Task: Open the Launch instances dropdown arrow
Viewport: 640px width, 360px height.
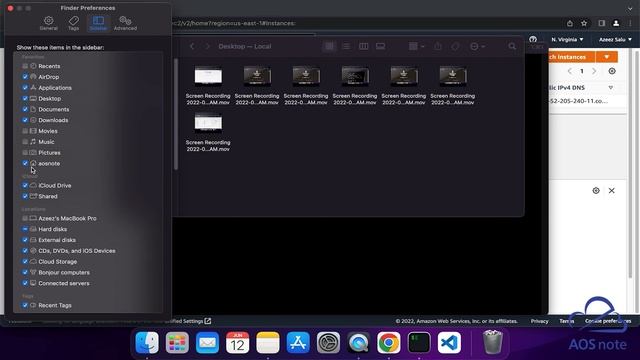Action: (607, 57)
